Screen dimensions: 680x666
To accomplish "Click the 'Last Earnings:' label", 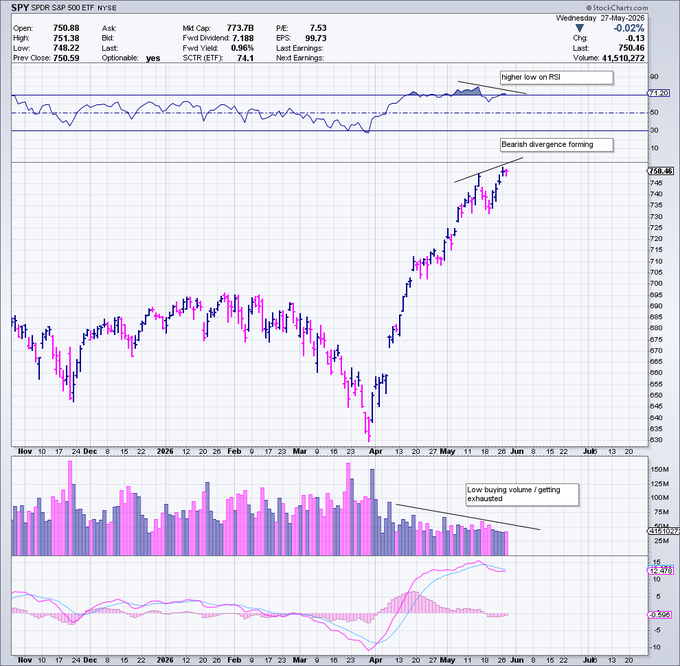I will pyautogui.click(x=300, y=48).
